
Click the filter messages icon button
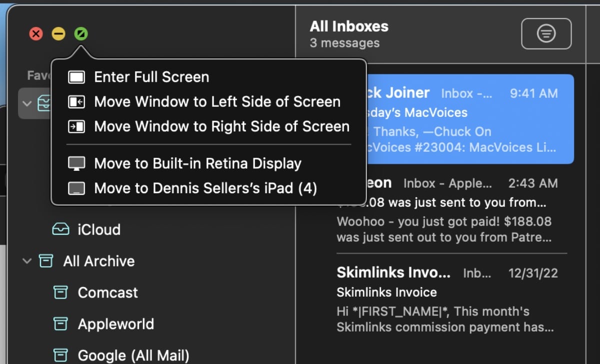pos(546,34)
